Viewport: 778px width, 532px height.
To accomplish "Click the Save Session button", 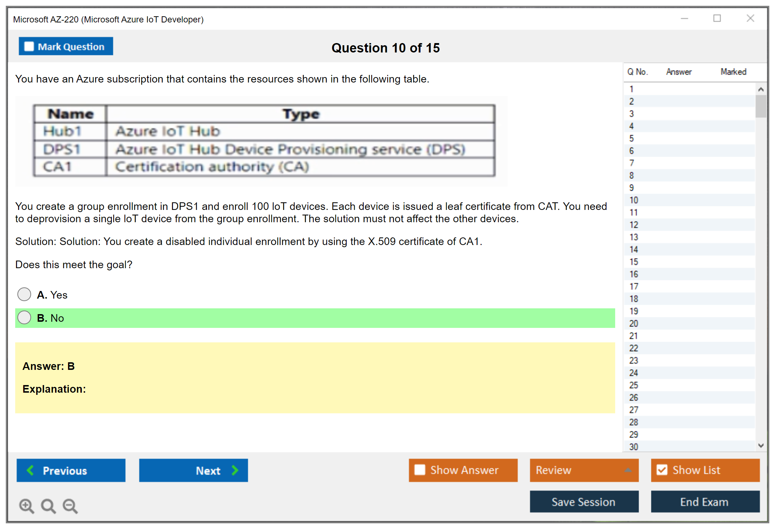I will click(584, 502).
